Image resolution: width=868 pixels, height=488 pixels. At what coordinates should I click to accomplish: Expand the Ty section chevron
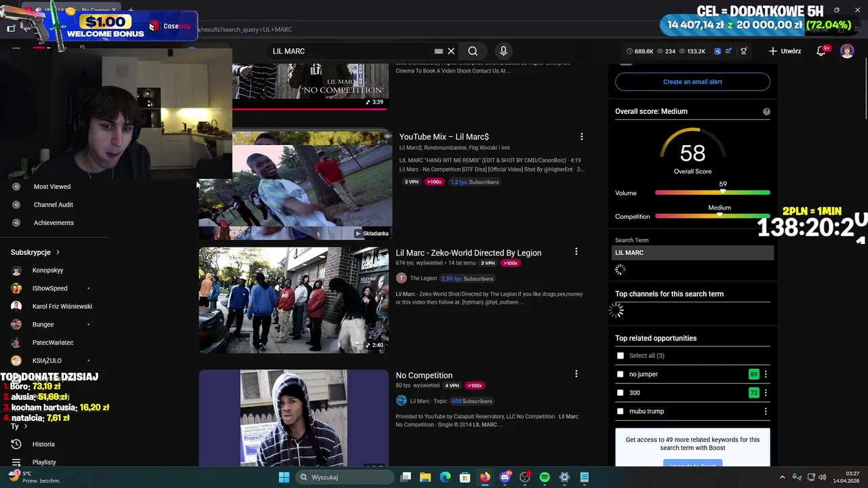(26, 426)
